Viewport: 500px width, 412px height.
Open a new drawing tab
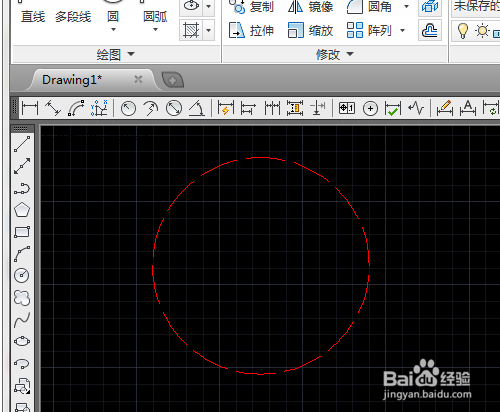[172, 80]
